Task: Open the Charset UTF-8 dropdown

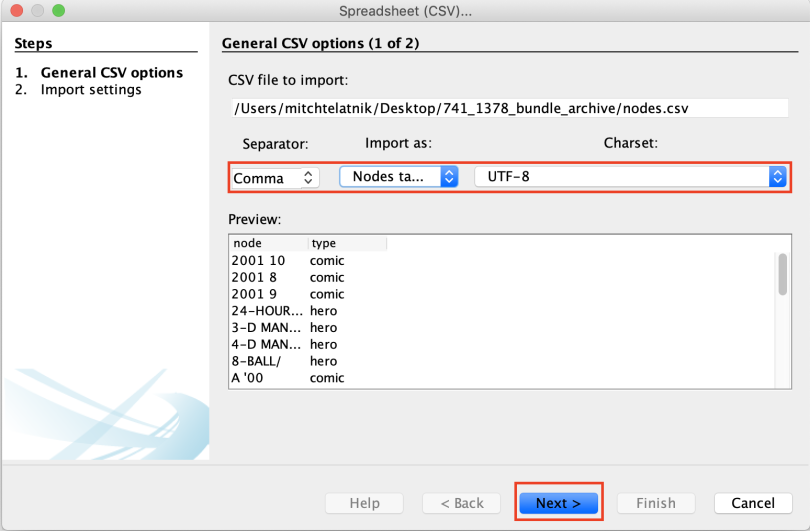Action: (x=630, y=177)
